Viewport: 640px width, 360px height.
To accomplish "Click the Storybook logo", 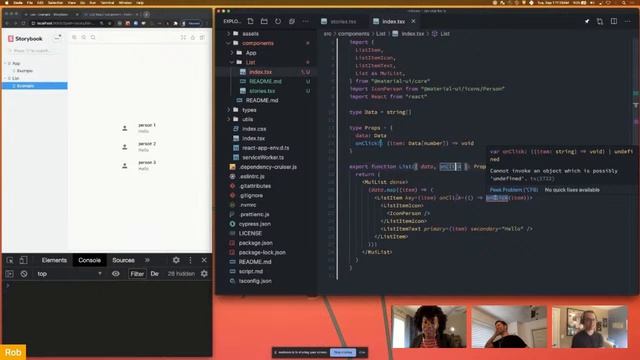I will coord(25,38).
